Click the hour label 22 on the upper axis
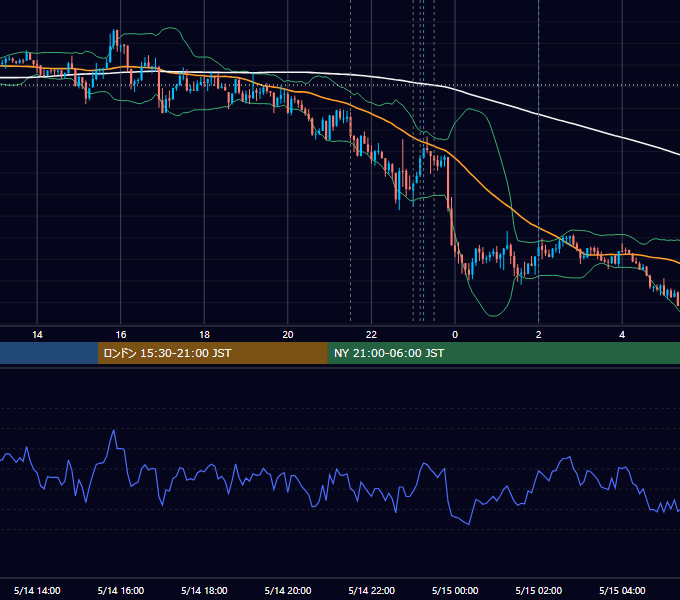Viewport: 680px width, 600px height. 371,335
